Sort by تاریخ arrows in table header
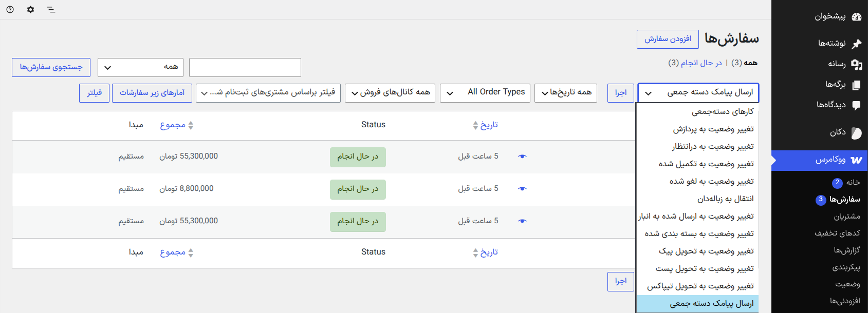The width and height of the screenshot is (868, 313). point(475,125)
